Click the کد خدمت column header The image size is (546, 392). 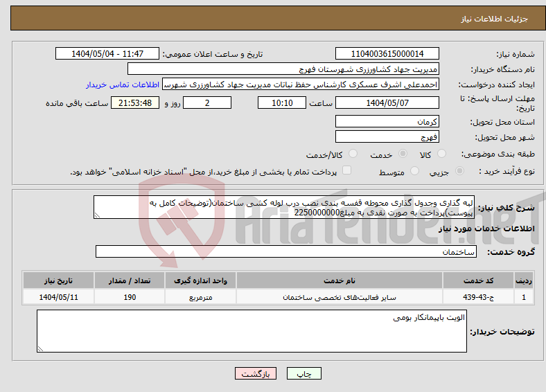[x=478, y=280]
